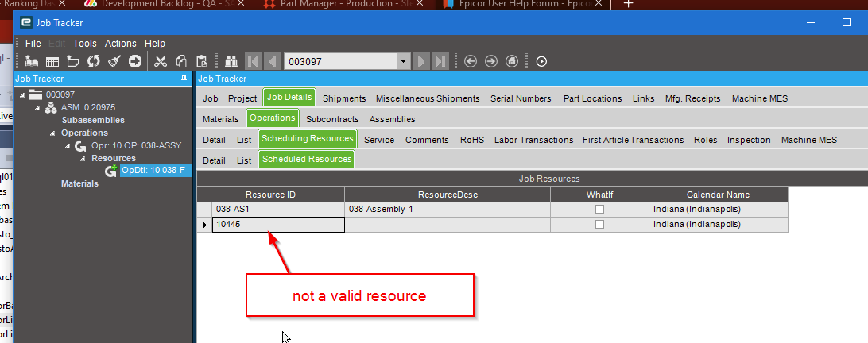Viewport: 868px width, 343px height.
Task: Click the Cut scissors icon
Action: [x=161, y=61]
